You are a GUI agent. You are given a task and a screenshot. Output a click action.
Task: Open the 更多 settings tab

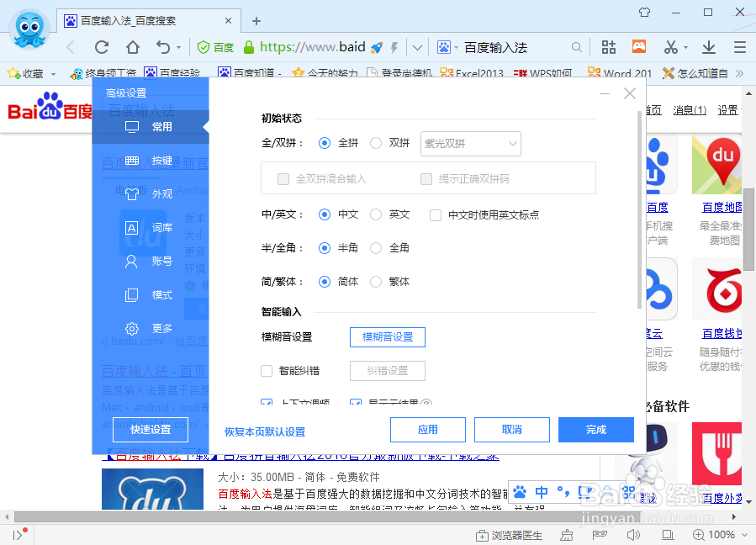pyautogui.click(x=151, y=329)
